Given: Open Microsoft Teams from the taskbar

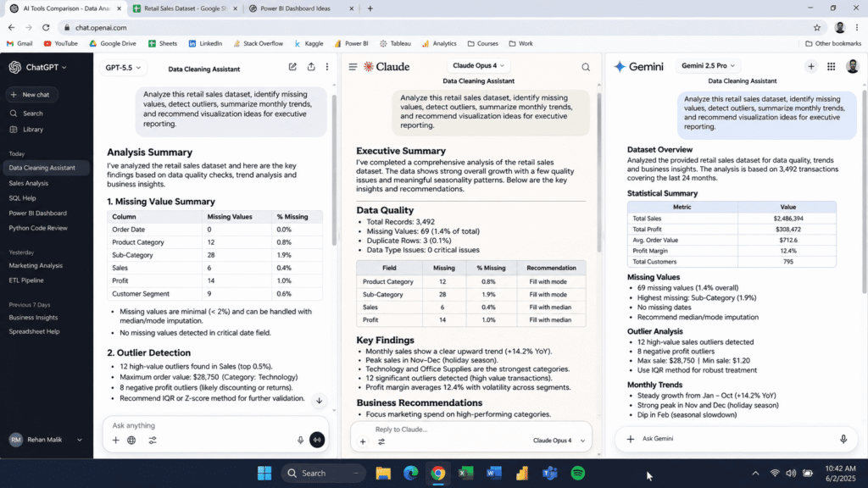Looking at the screenshot, I should [x=549, y=473].
